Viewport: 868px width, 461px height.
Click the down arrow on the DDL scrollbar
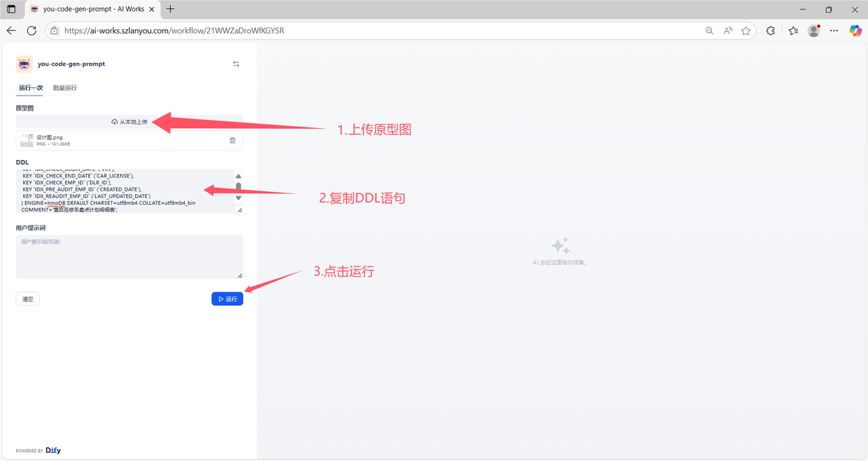(x=238, y=198)
